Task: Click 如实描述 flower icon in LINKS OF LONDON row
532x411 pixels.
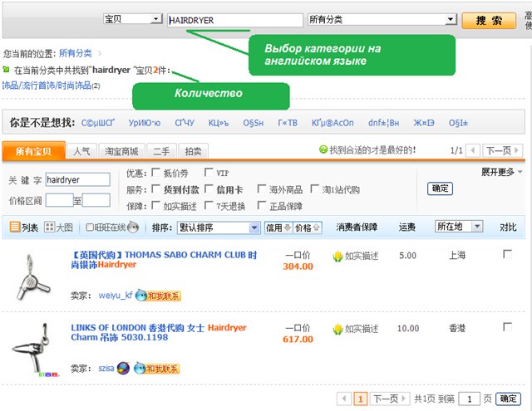Action: click(338, 329)
